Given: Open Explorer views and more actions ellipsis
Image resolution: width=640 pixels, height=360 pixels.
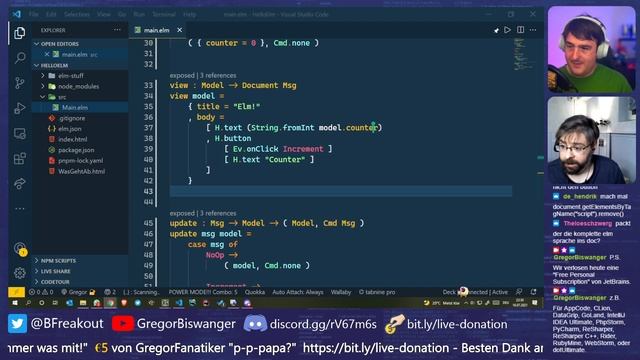Looking at the screenshot, I should [117, 30].
